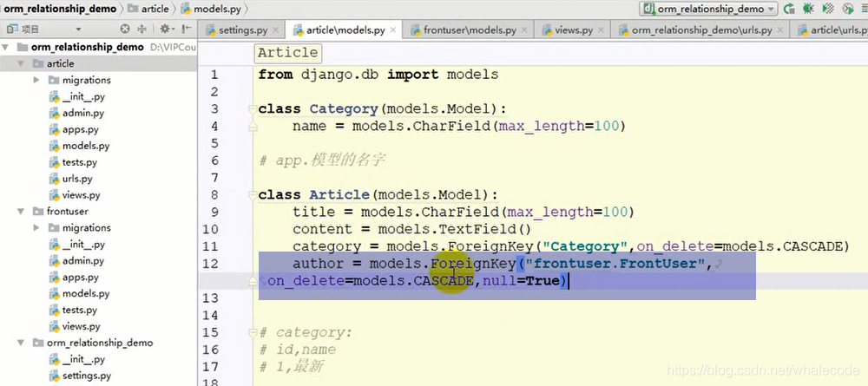Close the views.py tab
868x386 pixels.
coord(602,30)
